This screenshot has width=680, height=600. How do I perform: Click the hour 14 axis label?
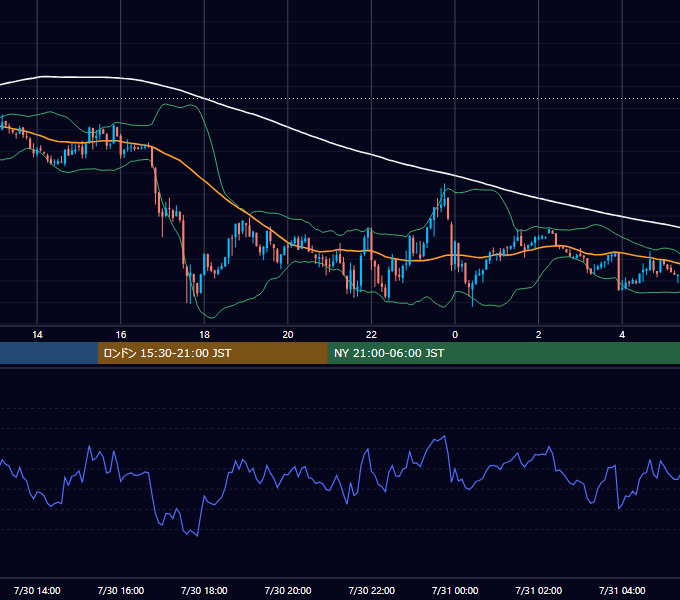[37, 335]
